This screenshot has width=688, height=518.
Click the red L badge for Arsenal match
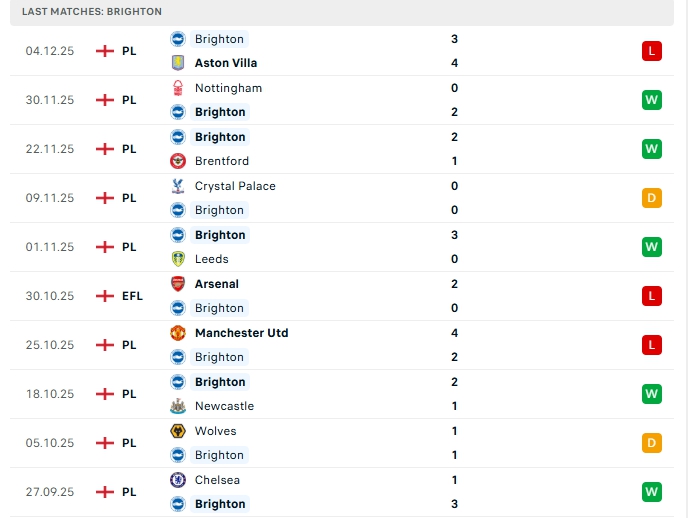[652, 295]
